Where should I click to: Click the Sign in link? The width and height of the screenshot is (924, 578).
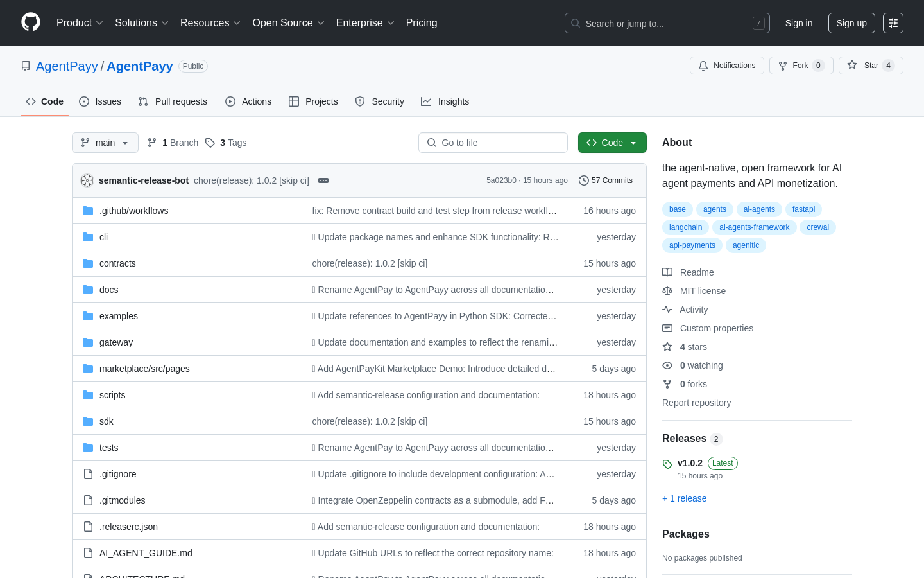799,23
